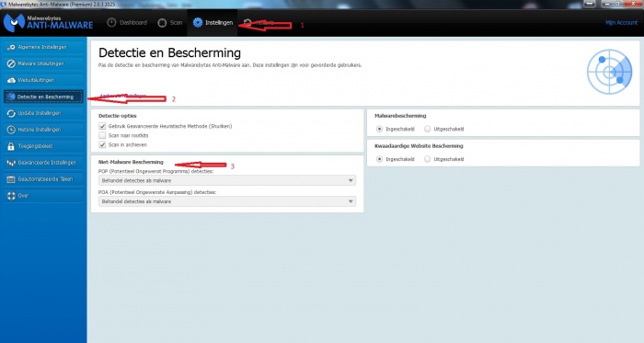Open Webuitsluitingen with the cloud icon
The width and height of the screenshot is (644, 343).
(x=43, y=80)
